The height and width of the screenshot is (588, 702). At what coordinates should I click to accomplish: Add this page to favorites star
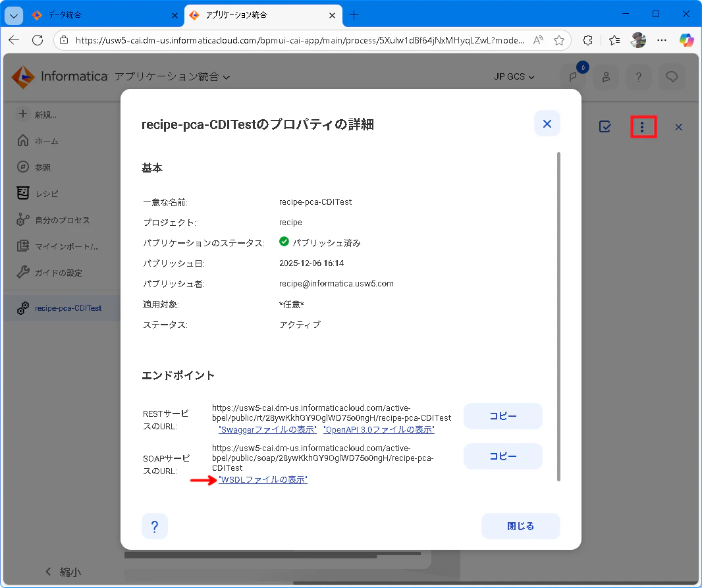(x=558, y=40)
